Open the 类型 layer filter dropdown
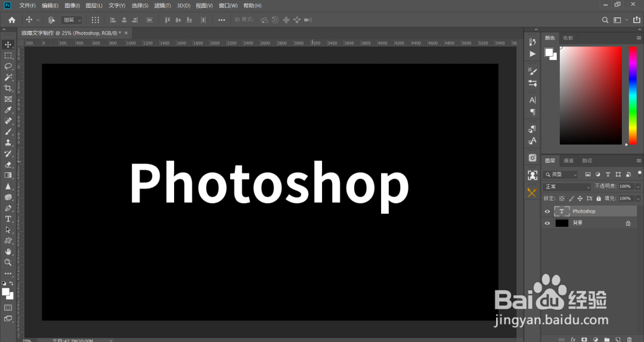 [561, 175]
